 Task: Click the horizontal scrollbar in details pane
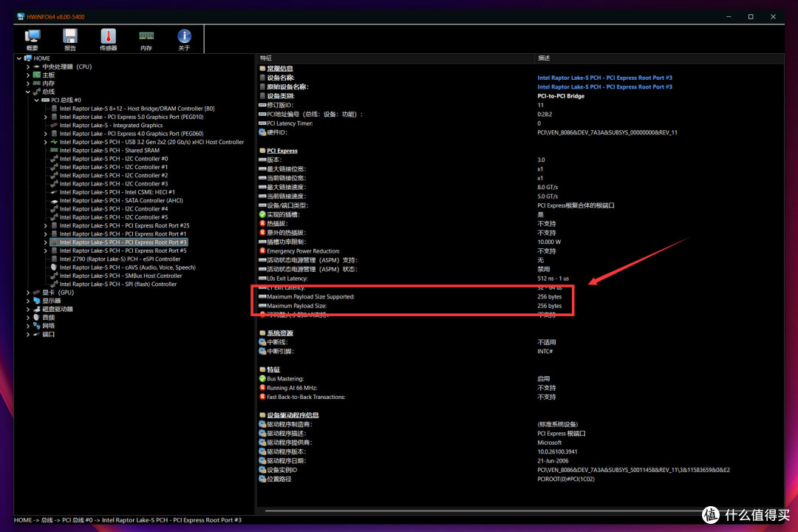point(483,511)
